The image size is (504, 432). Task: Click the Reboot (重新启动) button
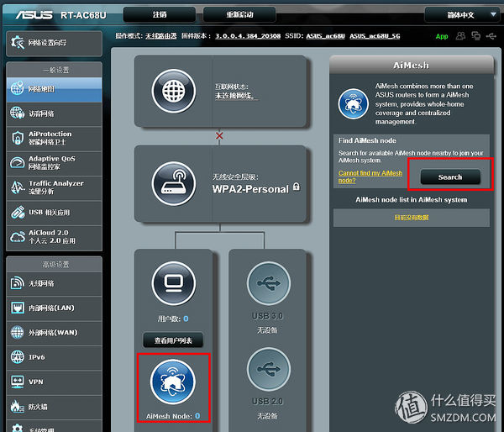coord(239,14)
